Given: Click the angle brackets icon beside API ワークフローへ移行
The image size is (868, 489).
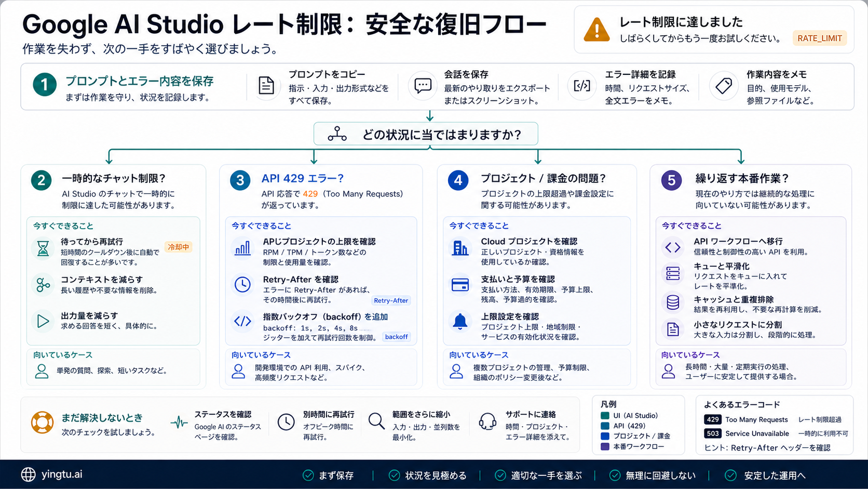Looking at the screenshot, I should [x=673, y=247].
